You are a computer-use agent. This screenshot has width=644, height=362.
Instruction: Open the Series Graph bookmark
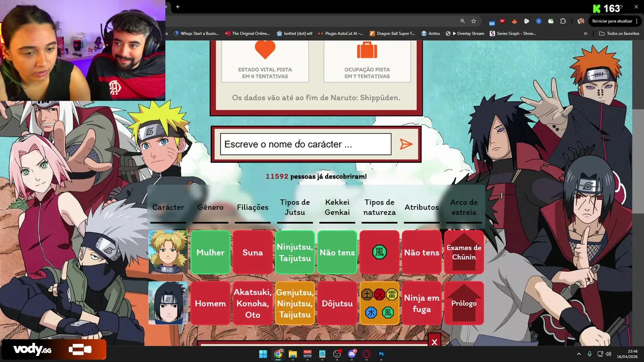pyautogui.click(x=513, y=34)
